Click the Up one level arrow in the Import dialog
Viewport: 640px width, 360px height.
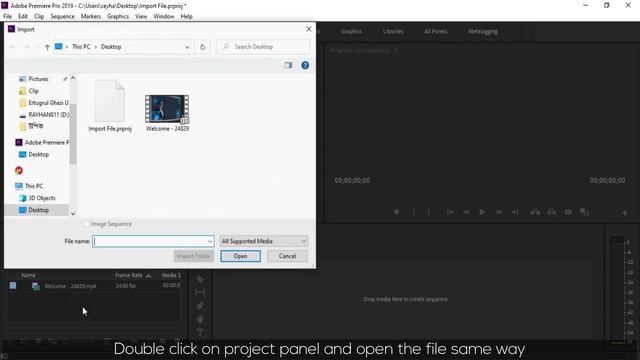tap(47, 47)
